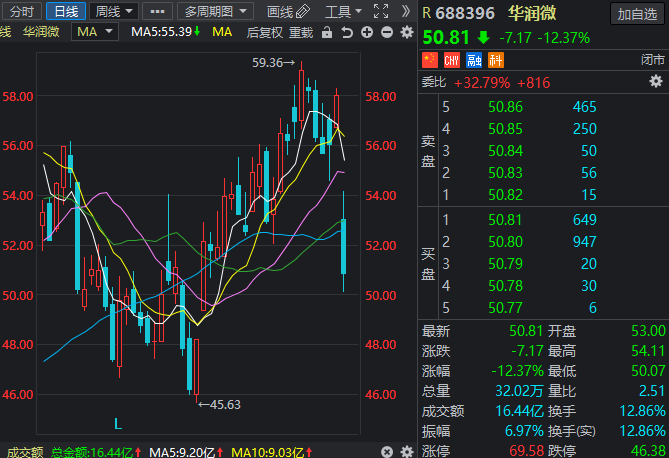669x458 pixels.
Task: Zoom out chart with the minus icon
Action: coord(387,32)
